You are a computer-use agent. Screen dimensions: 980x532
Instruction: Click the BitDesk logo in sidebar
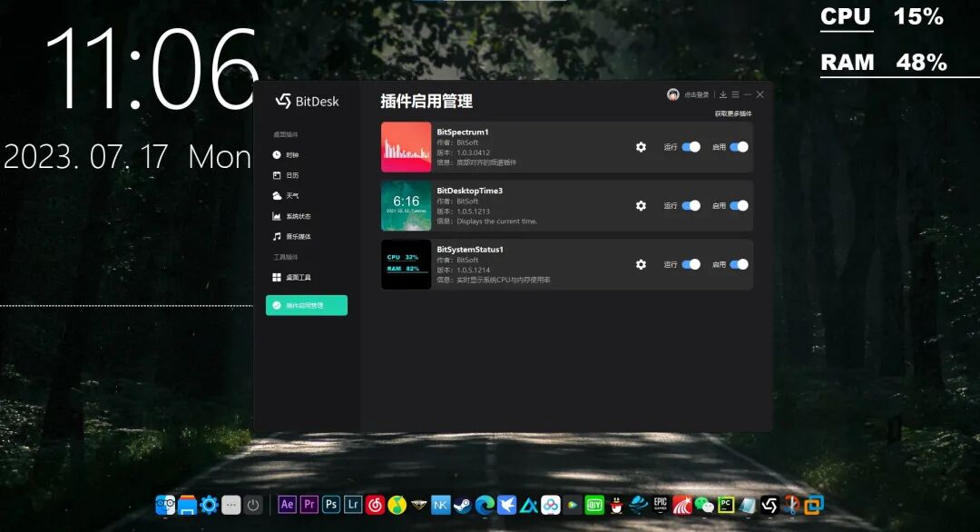pyautogui.click(x=307, y=102)
